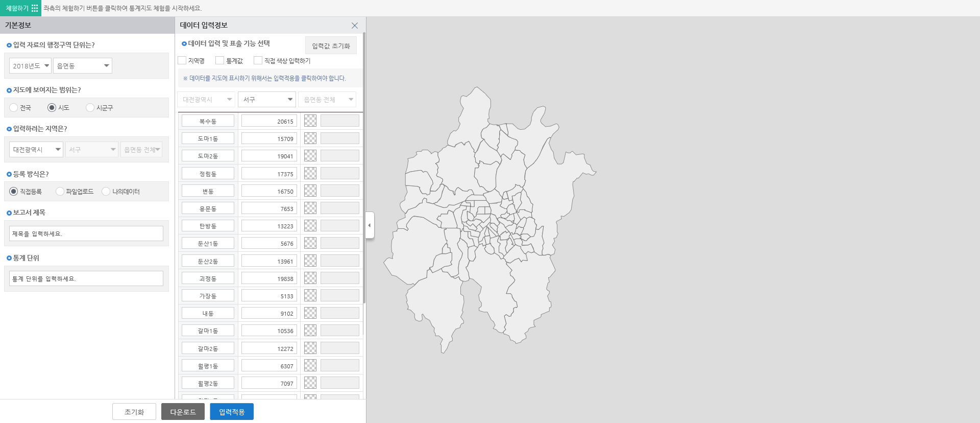Collapse the side panel with arrow handle
Image resolution: width=980 pixels, height=423 pixels.
pyautogui.click(x=370, y=225)
